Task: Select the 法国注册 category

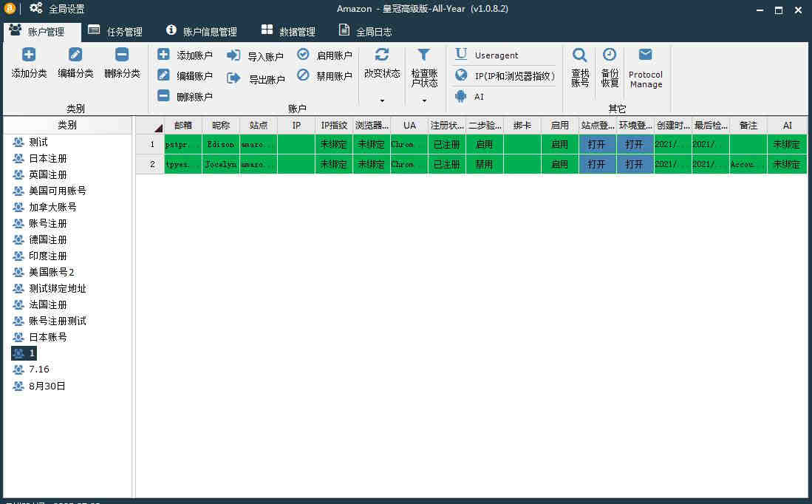Action: pyautogui.click(x=40, y=304)
